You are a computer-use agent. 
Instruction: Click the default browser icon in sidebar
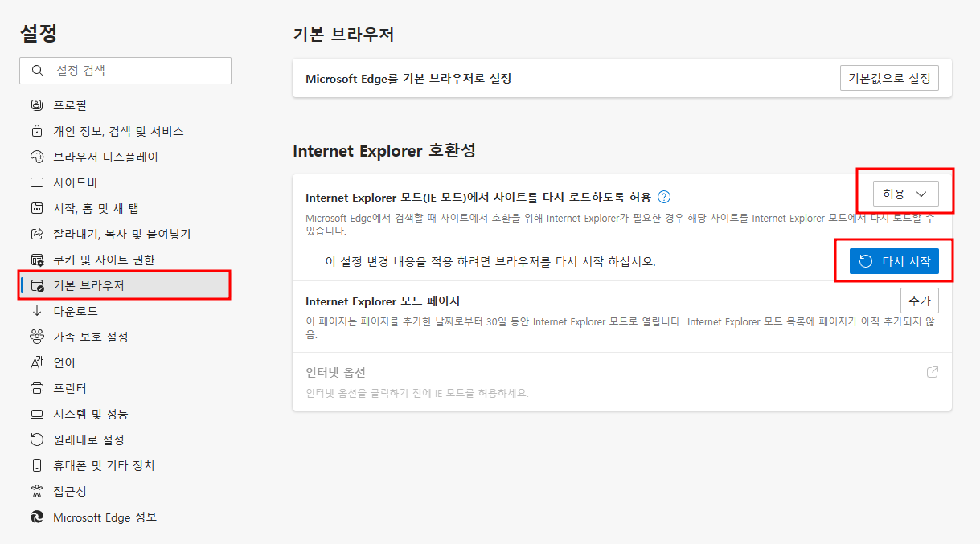pos(36,285)
